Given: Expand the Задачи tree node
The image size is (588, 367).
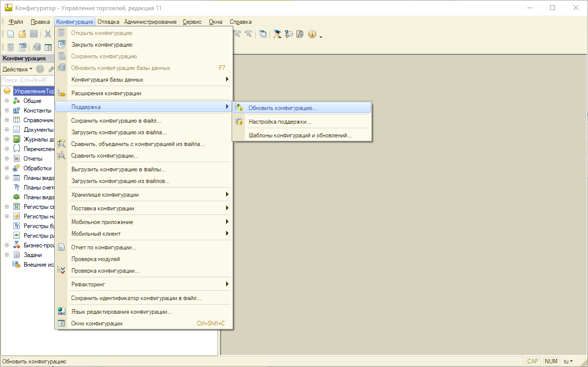Looking at the screenshot, I should [x=7, y=255].
